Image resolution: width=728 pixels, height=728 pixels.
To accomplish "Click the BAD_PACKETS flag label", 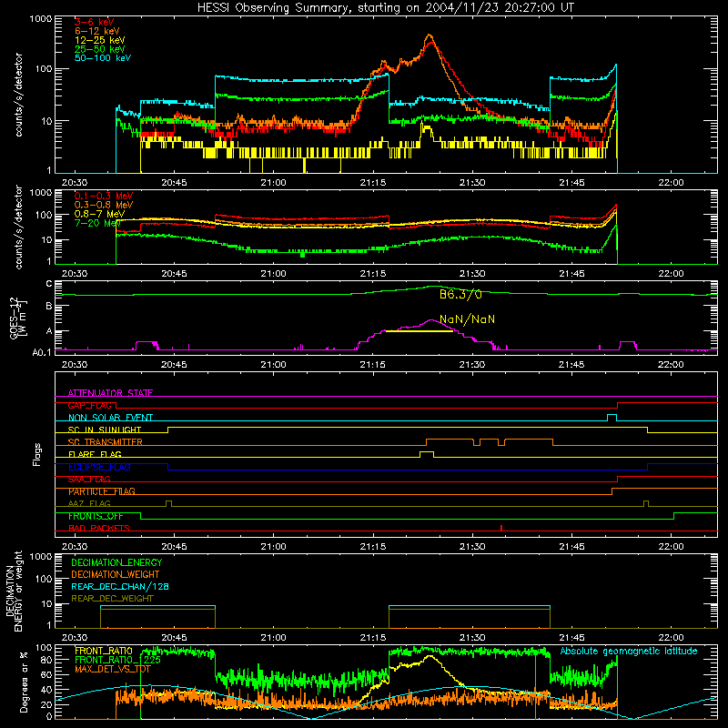I will pyautogui.click(x=99, y=528).
